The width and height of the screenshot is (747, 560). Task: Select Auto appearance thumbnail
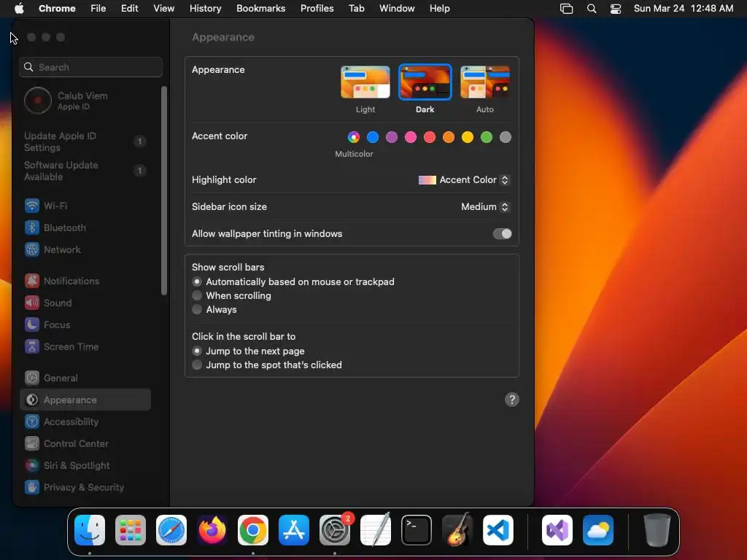click(x=485, y=82)
